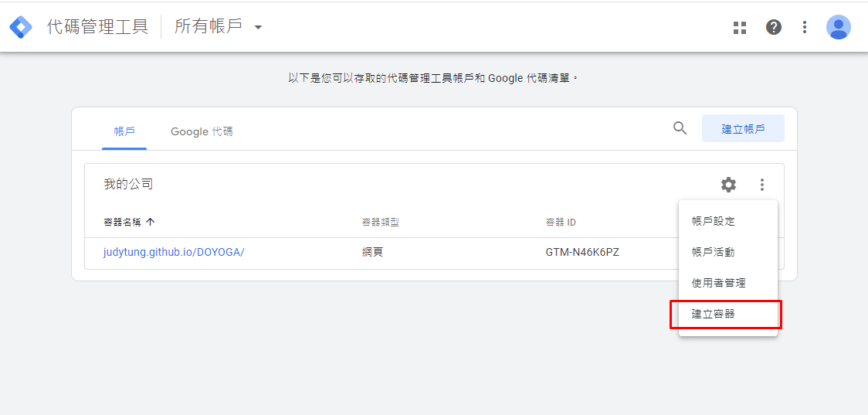
Task: Open the judytung.github.io/DOYOGA/ container link
Action: (174, 252)
